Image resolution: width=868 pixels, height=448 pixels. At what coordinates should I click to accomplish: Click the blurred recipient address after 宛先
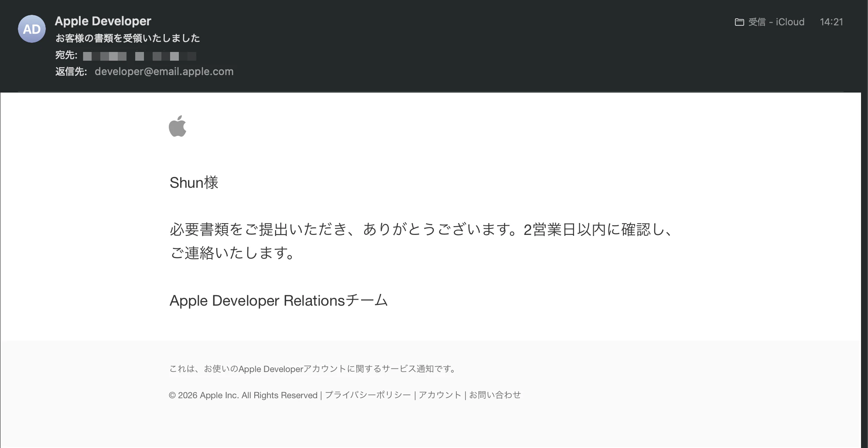[140, 56]
